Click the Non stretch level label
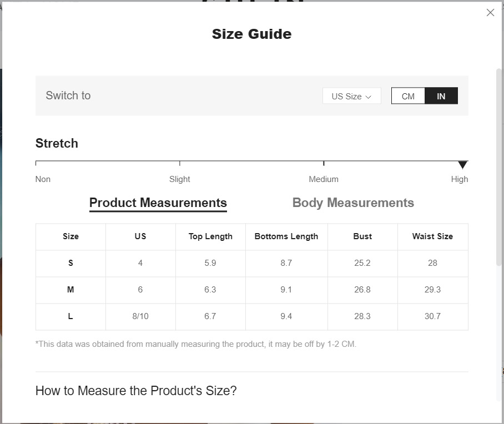504x424 pixels. 43,179
